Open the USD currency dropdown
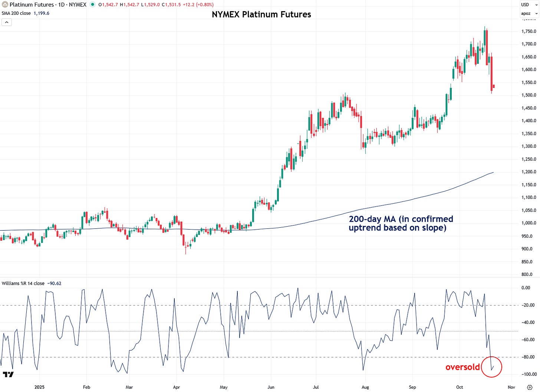 529,5
